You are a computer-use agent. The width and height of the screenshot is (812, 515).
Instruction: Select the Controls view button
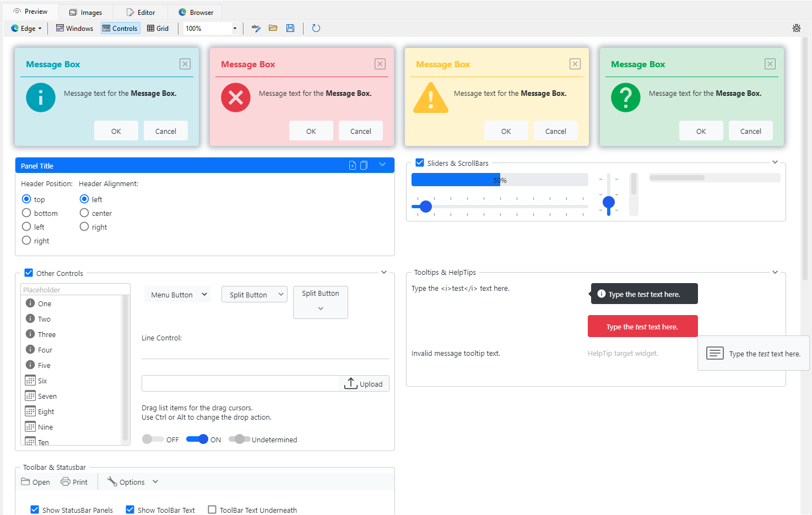tap(120, 28)
